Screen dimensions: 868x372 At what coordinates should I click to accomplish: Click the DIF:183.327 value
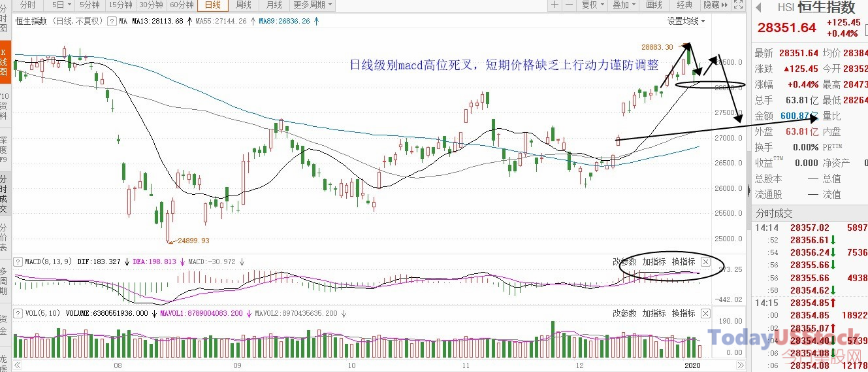(x=99, y=262)
